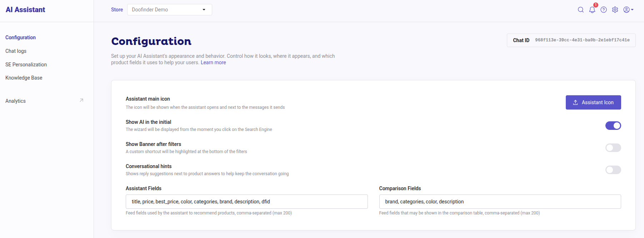The width and height of the screenshot is (644, 238).
Task: Open Analytics in sidebar
Action: (x=15, y=101)
